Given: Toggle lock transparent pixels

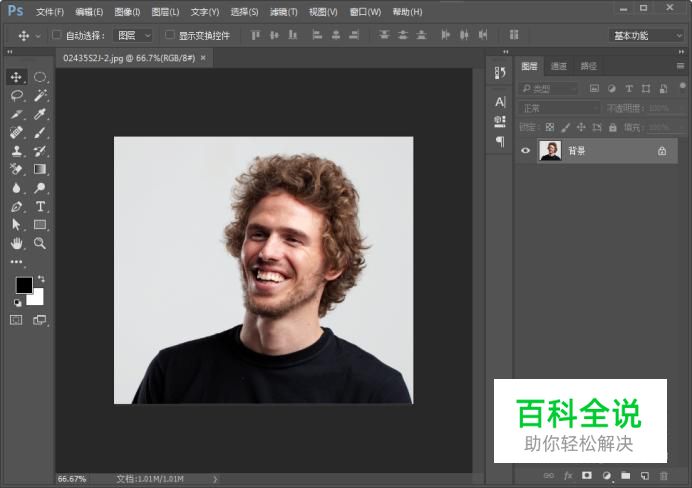Looking at the screenshot, I should [549, 127].
